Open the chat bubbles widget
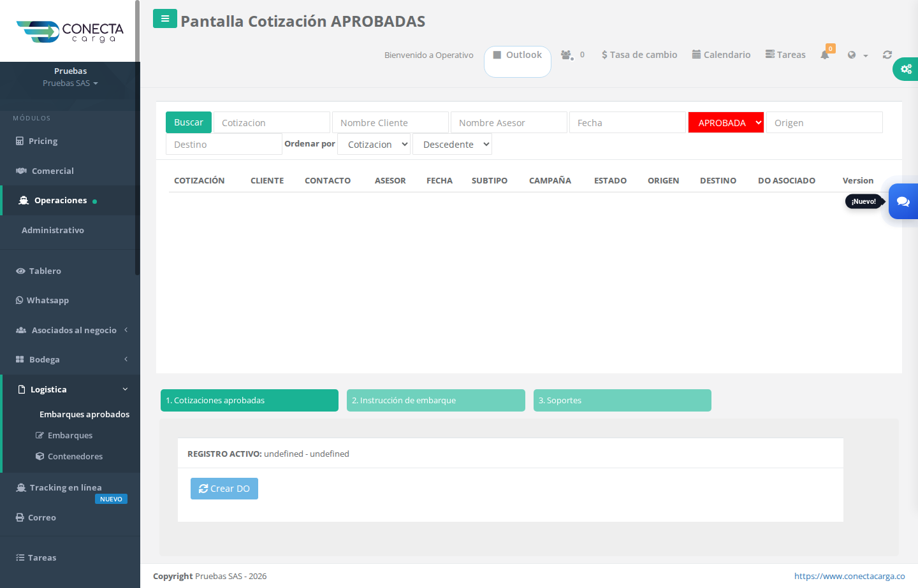The image size is (918, 588). (903, 201)
